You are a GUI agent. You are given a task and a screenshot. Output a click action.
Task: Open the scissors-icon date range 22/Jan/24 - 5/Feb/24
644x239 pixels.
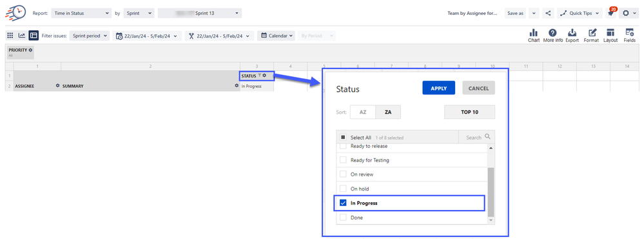pos(219,36)
